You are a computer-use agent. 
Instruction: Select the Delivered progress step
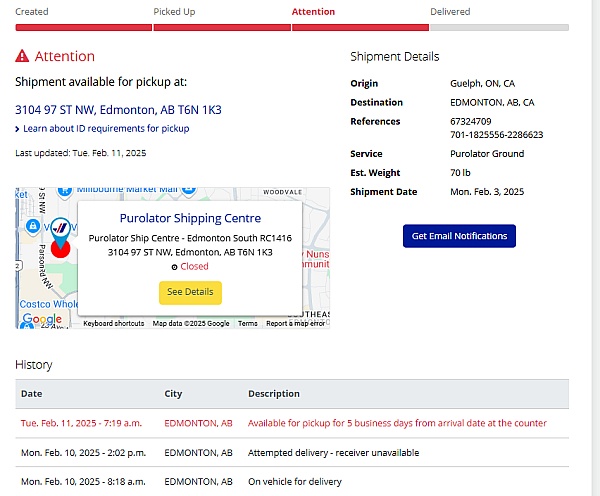[x=450, y=12]
